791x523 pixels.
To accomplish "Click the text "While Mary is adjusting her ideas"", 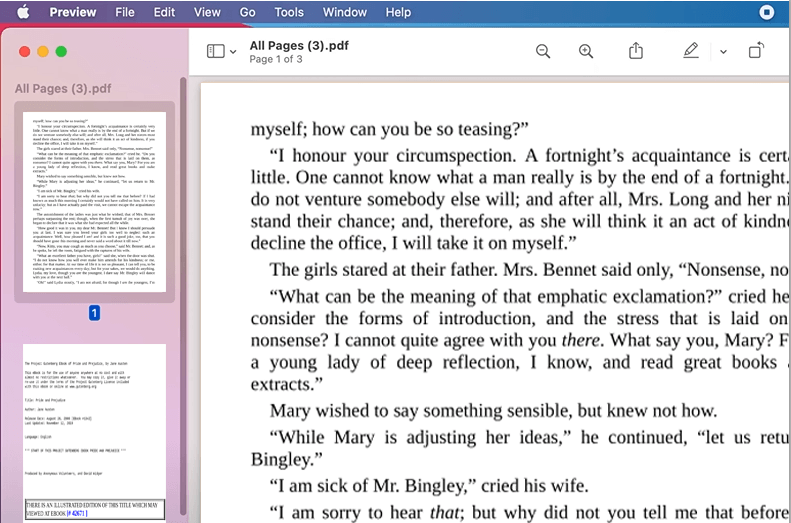I will click(420, 437).
